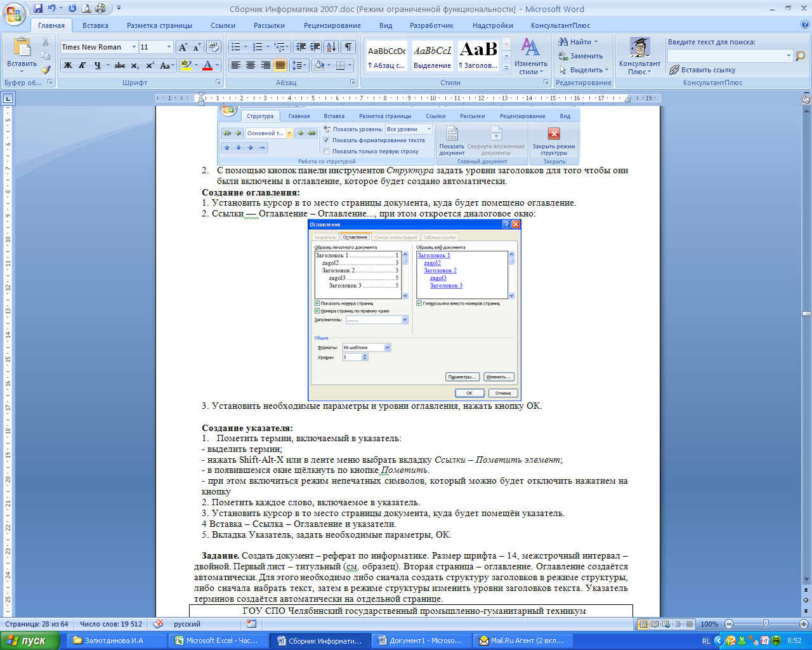Open the Вставка ribbon tab
Screen dimensions: 812x650
95,25
